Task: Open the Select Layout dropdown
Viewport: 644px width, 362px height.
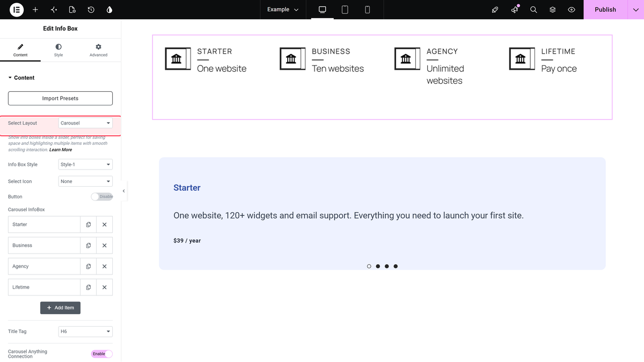Action: click(x=85, y=123)
